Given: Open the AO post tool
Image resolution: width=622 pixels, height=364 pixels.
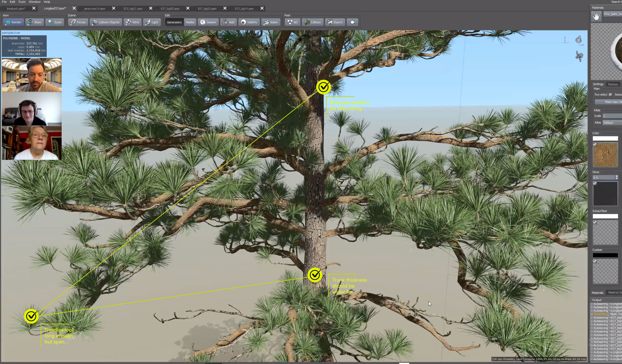Looking at the screenshot, I should [293, 22].
